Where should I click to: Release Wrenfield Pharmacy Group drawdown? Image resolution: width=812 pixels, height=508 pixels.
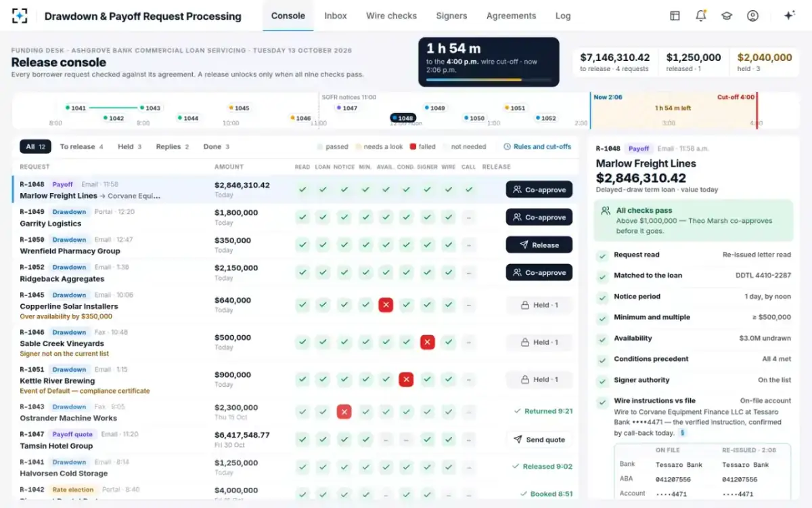[539, 245]
